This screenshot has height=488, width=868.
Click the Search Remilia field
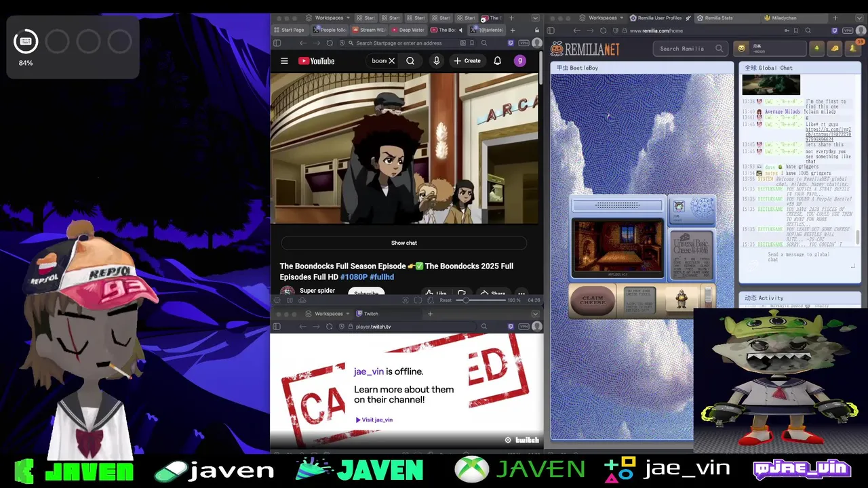coord(689,49)
